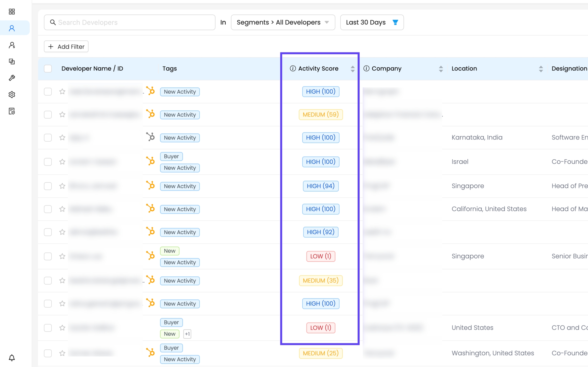Toggle the select-all checkbox in table header
The width and height of the screenshot is (588, 367).
tap(48, 68)
